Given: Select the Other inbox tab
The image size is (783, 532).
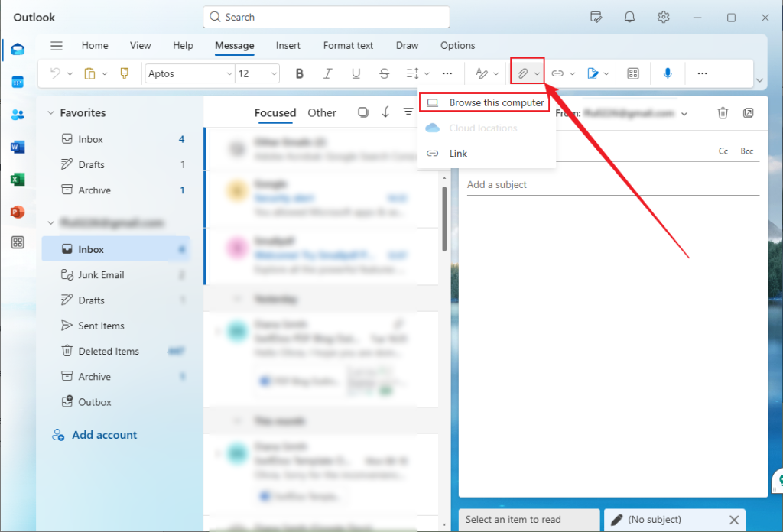Looking at the screenshot, I should point(322,112).
